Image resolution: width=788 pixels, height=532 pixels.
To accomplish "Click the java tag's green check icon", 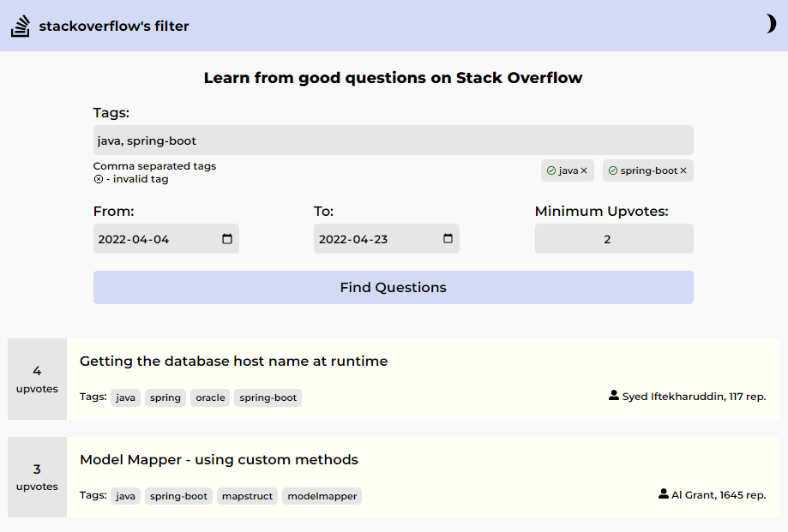I will (551, 170).
